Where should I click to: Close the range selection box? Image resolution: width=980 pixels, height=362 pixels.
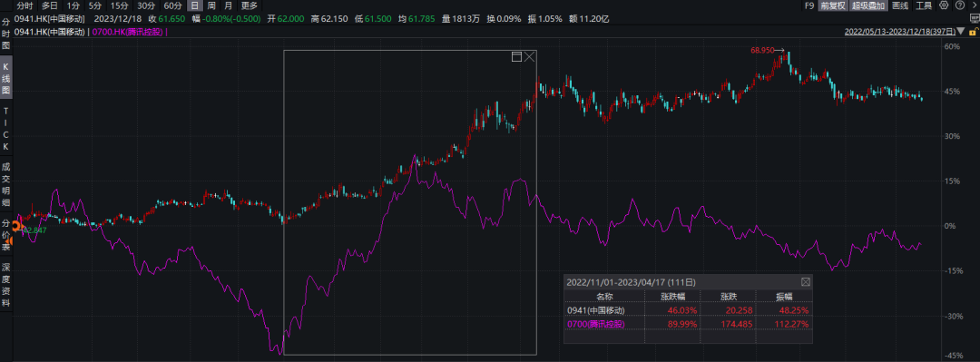tap(529, 57)
